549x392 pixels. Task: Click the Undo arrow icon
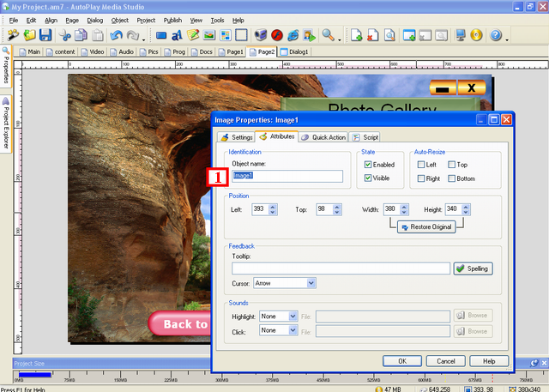click(x=116, y=35)
